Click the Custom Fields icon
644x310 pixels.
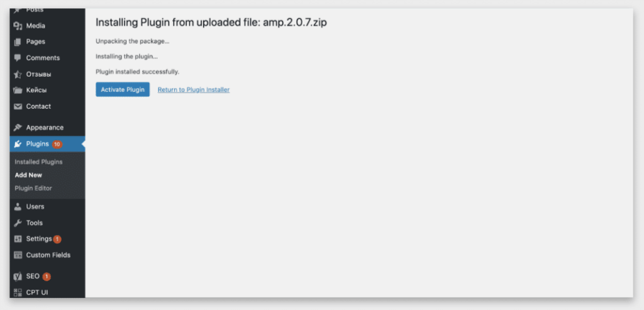pos(18,255)
